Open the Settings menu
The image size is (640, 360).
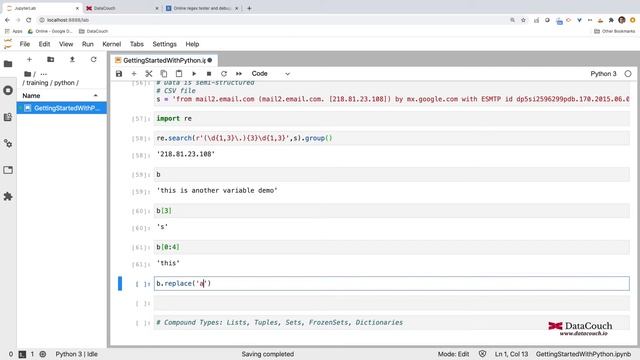coord(164,44)
